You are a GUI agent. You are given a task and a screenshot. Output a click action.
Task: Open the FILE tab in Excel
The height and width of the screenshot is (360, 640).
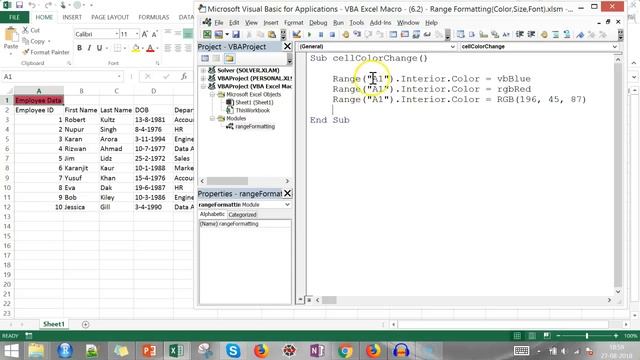tap(14, 17)
